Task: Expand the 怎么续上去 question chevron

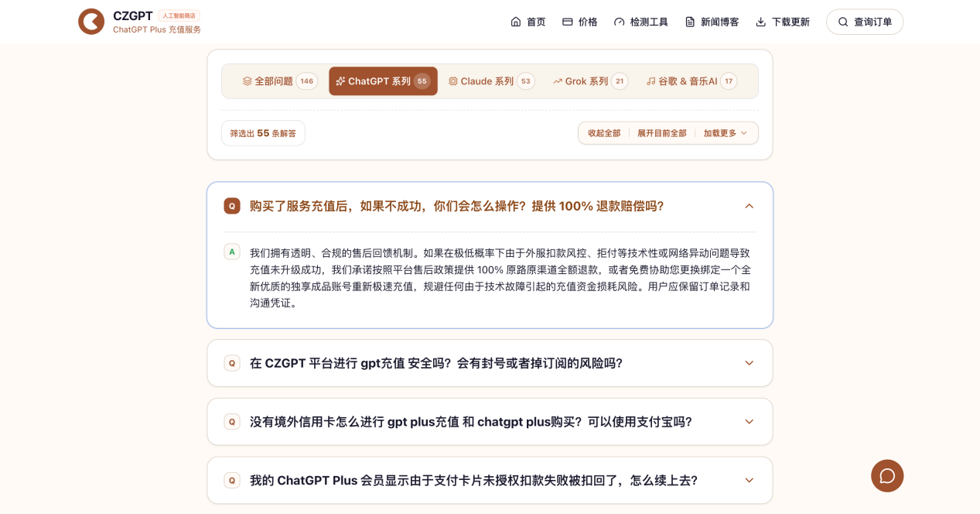Action: tap(749, 481)
